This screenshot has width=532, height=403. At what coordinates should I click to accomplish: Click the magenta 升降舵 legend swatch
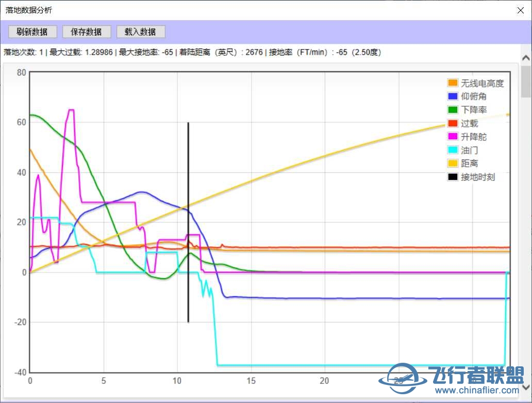pos(453,137)
